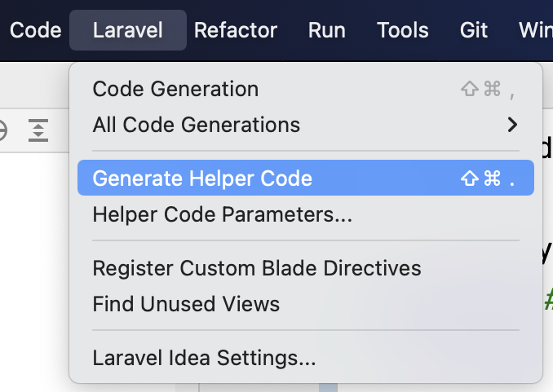The height and width of the screenshot is (392, 553).
Task: Run Find Unused Views
Action: tap(305, 304)
